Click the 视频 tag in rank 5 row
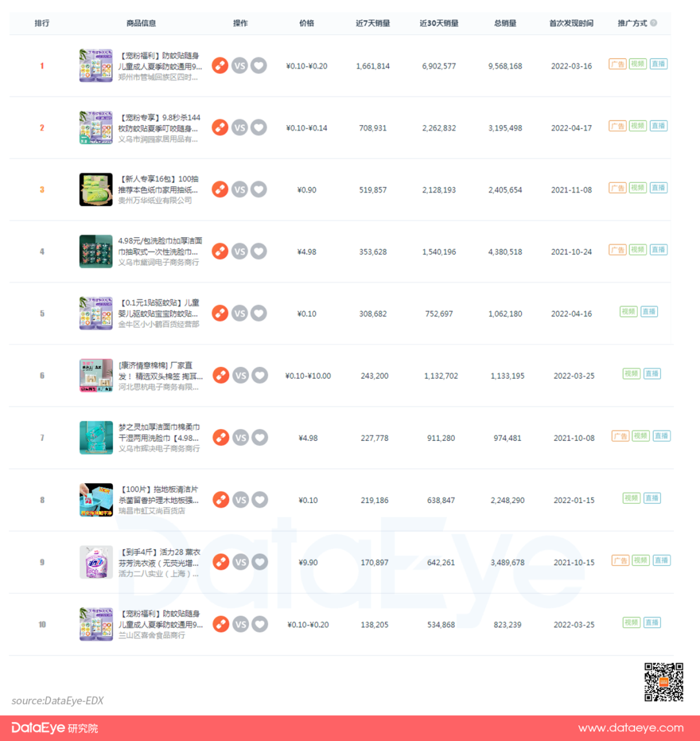 (628, 311)
